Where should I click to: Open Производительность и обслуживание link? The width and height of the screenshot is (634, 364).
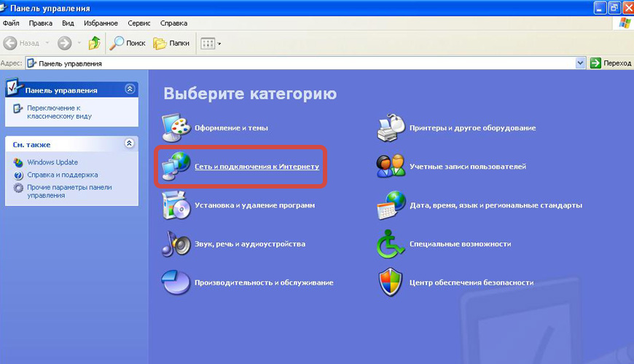pos(264,282)
